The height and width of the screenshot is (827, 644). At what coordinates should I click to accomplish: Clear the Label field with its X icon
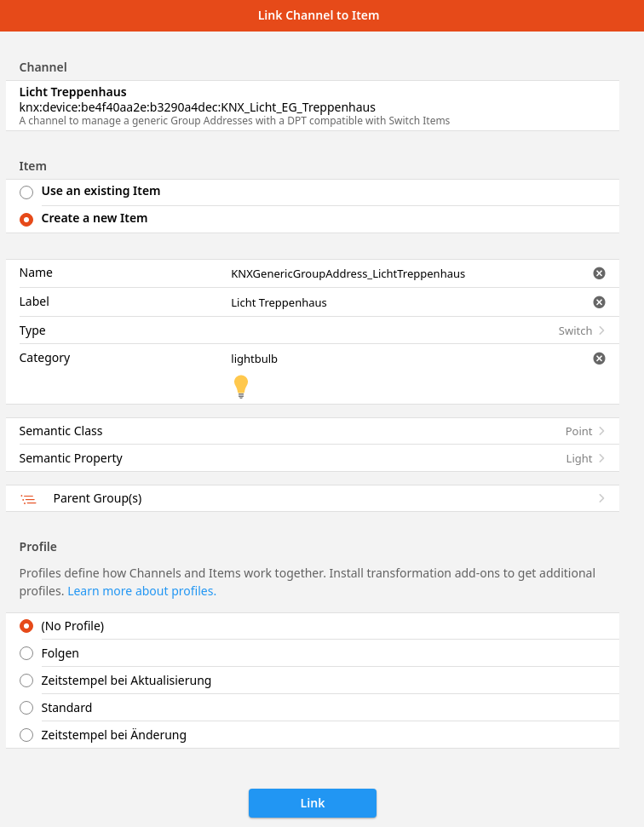(x=599, y=302)
